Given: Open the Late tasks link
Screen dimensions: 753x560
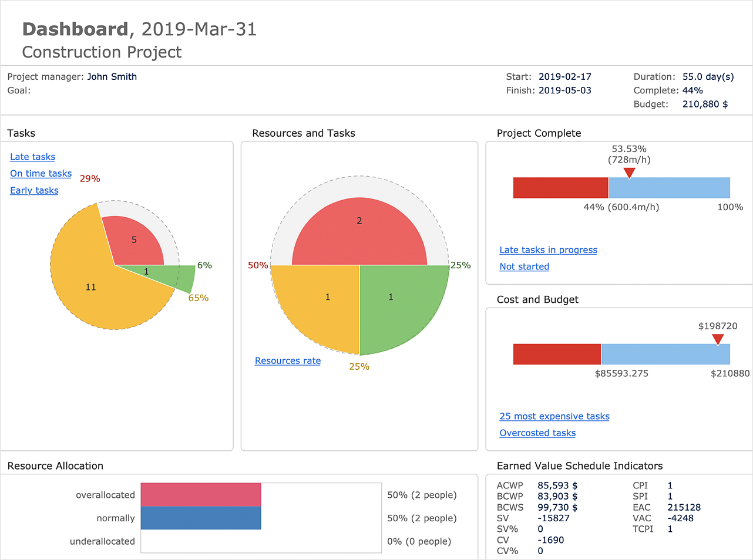Looking at the screenshot, I should [32, 157].
